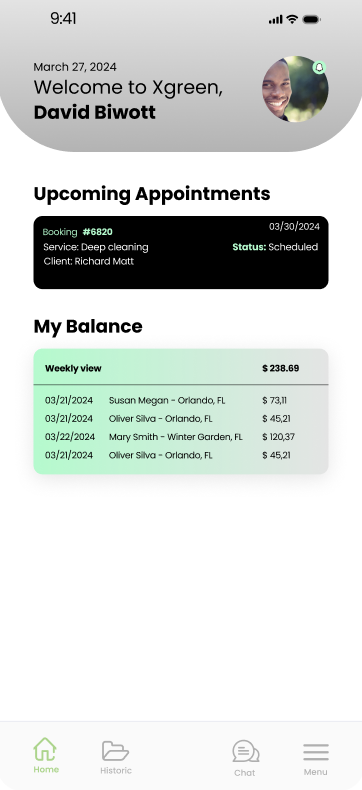362x790 pixels.
Task: Tap the $ 238.69 weekly total
Action: [280, 368]
